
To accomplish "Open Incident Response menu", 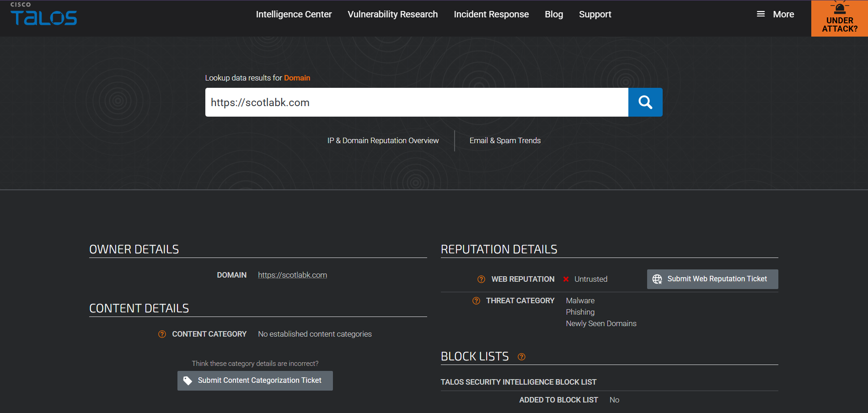I will pyautogui.click(x=491, y=14).
